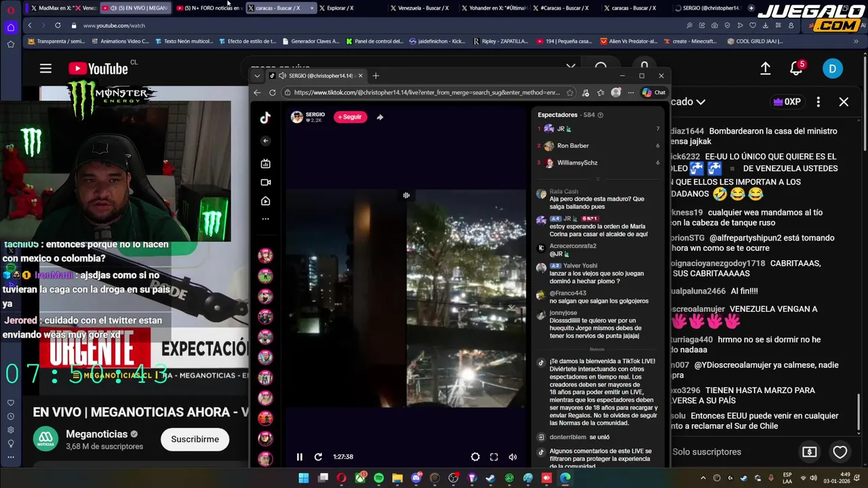Mute the TikTok live player volume
The height and width of the screenshot is (488, 868).
(513, 457)
